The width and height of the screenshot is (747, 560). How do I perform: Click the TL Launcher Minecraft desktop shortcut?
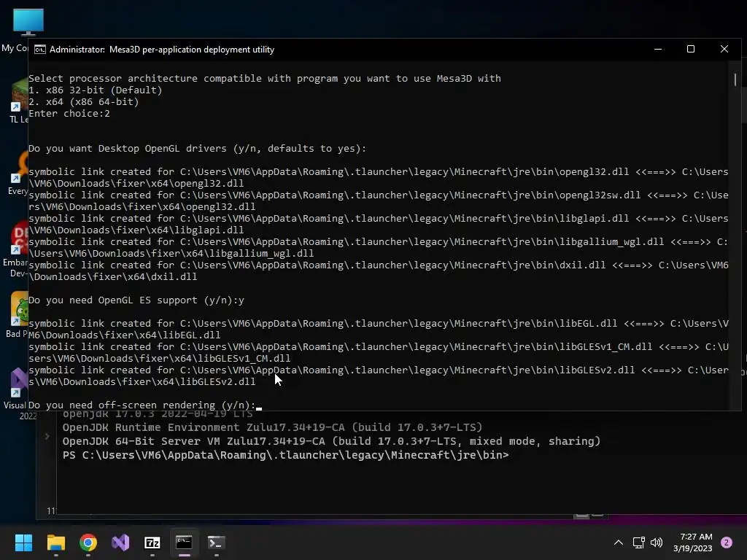(x=18, y=101)
